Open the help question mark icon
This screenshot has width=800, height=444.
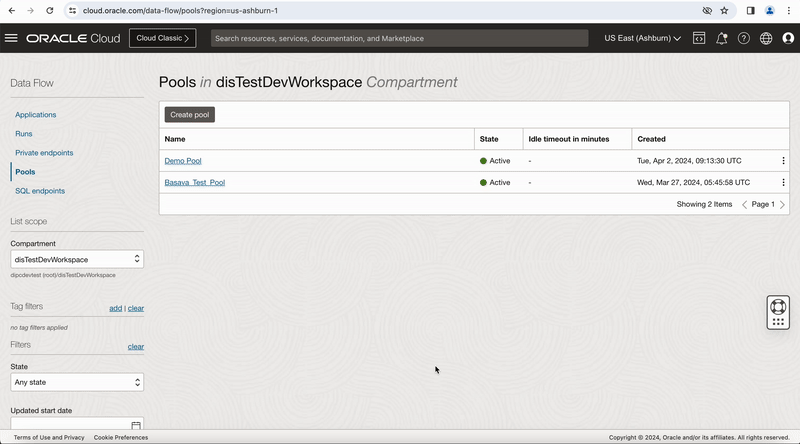[x=744, y=38]
